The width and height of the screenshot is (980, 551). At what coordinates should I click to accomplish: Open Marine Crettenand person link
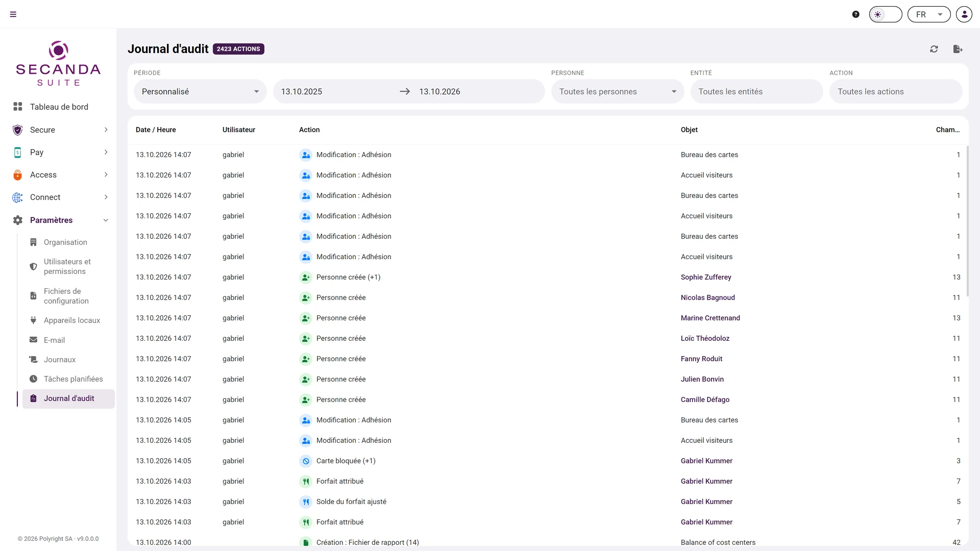coord(710,318)
